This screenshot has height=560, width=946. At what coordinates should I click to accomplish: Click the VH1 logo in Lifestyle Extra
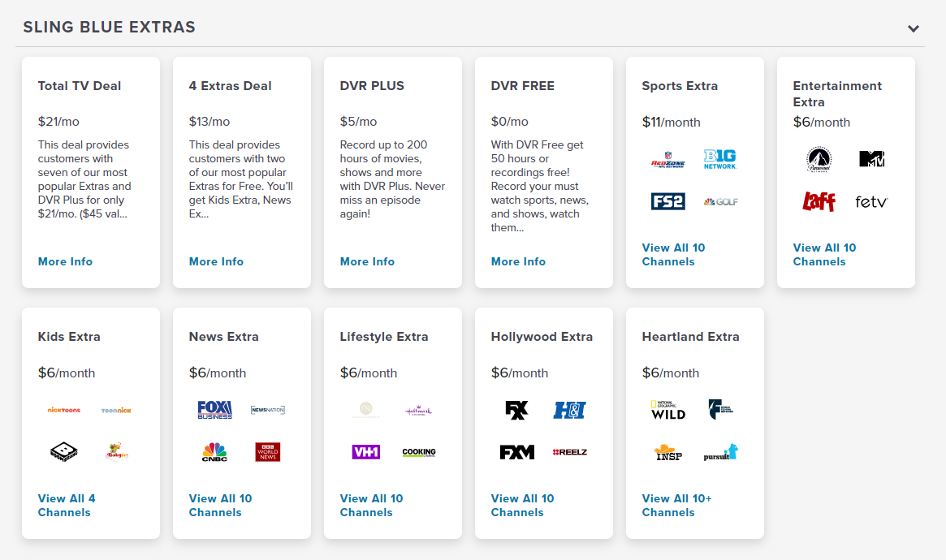tap(366, 452)
